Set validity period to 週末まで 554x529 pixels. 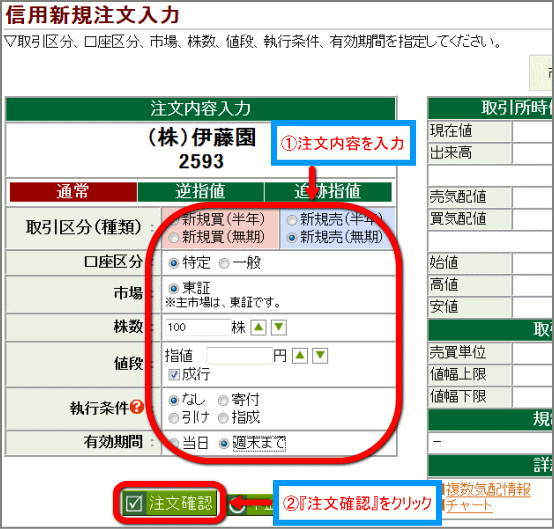[224, 443]
